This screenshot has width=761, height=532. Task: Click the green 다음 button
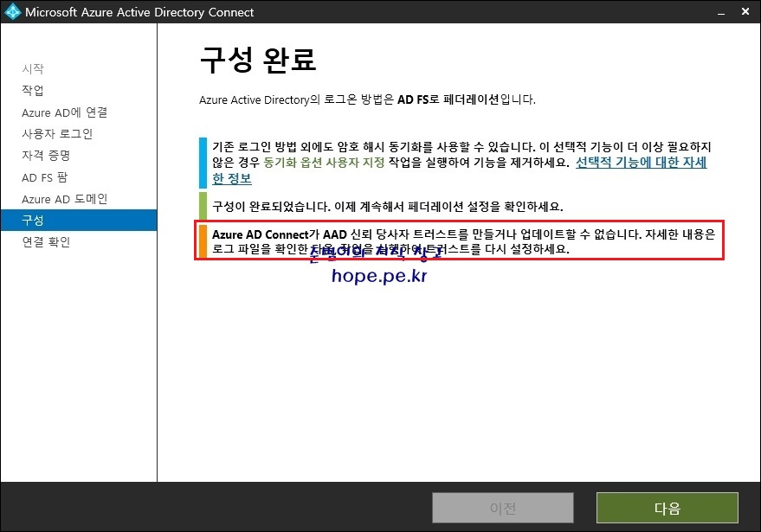click(x=667, y=508)
